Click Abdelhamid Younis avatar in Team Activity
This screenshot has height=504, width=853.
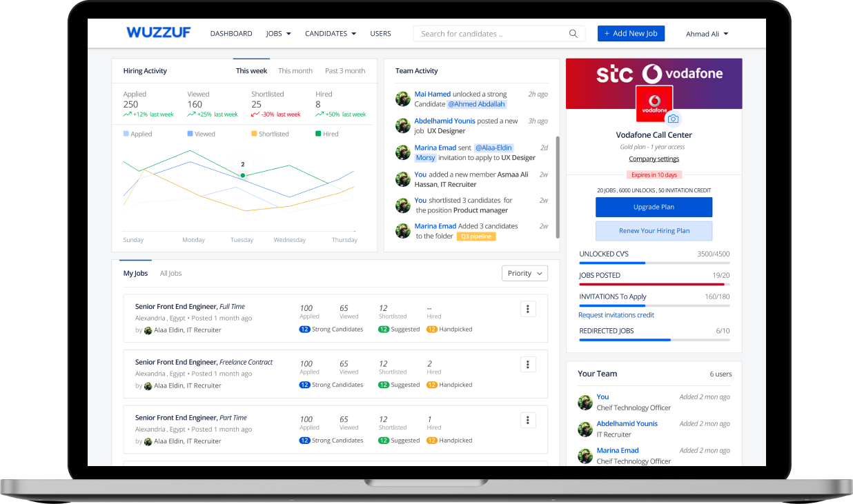point(403,125)
